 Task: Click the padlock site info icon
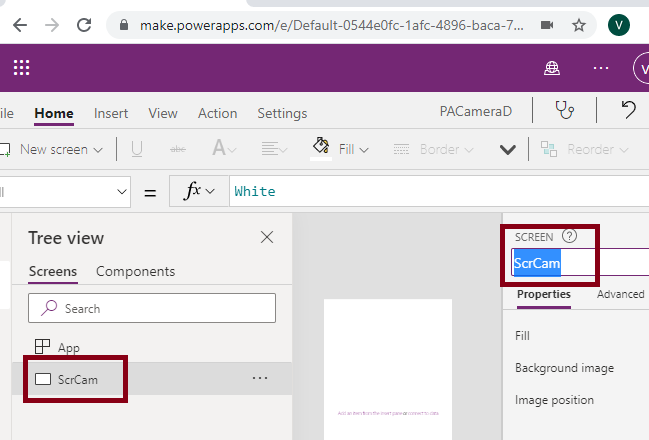click(x=123, y=25)
